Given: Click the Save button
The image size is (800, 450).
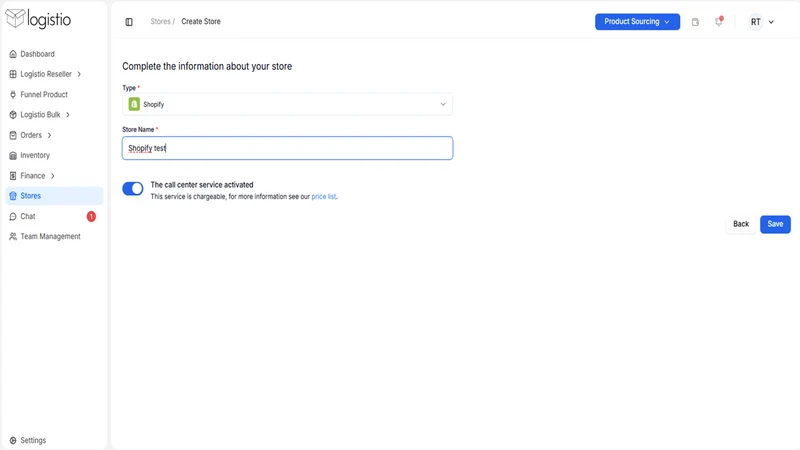Looking at the screenshot, I should tap(775, 224).
